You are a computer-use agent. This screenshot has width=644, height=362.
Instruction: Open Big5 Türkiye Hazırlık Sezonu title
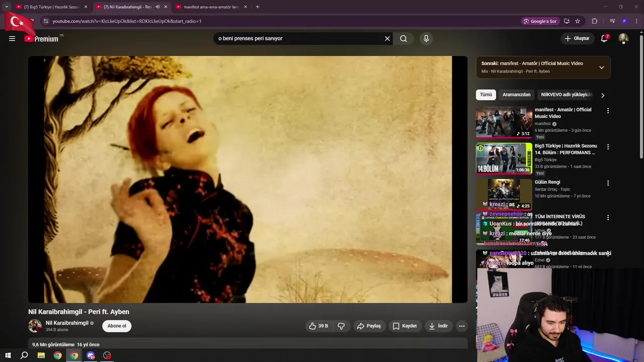tap(566, 149)
